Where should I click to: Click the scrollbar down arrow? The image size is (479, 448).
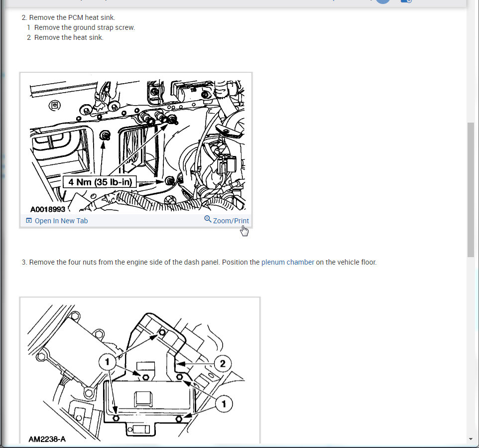coord(471,439)
